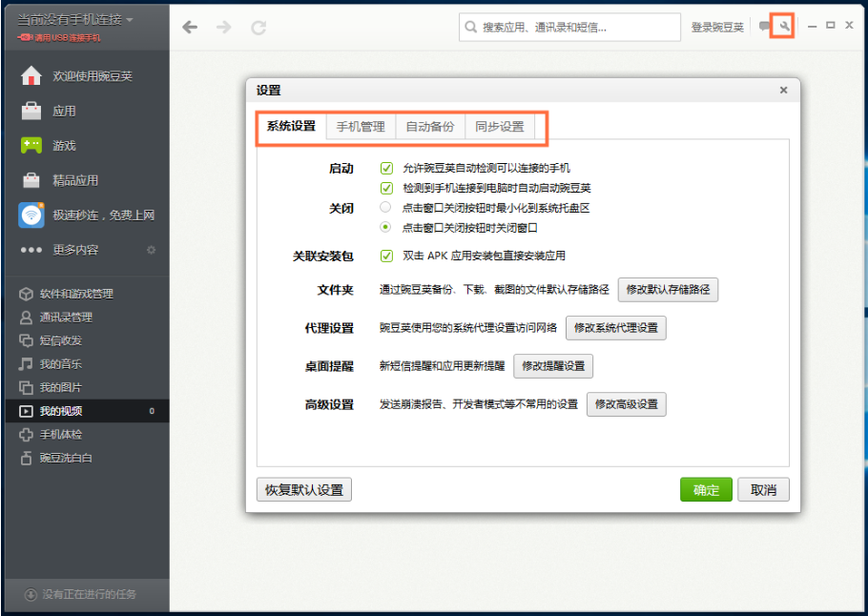
Task: Click the 极速秒连 WiFi icon
Action: click(31, 216)
